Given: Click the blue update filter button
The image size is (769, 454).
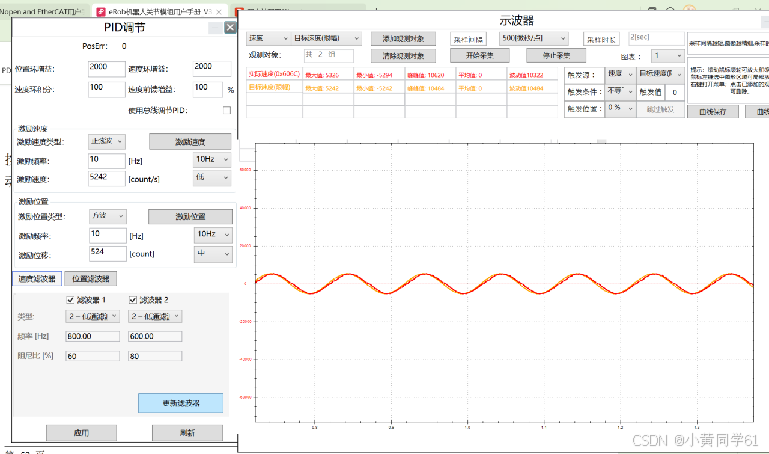Looking at the screenshot, I should 180,403.
